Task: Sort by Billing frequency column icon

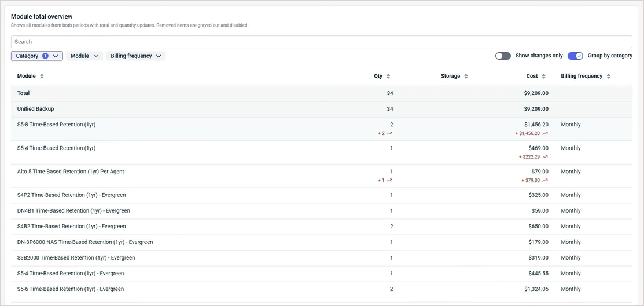Action: [608, 76]
